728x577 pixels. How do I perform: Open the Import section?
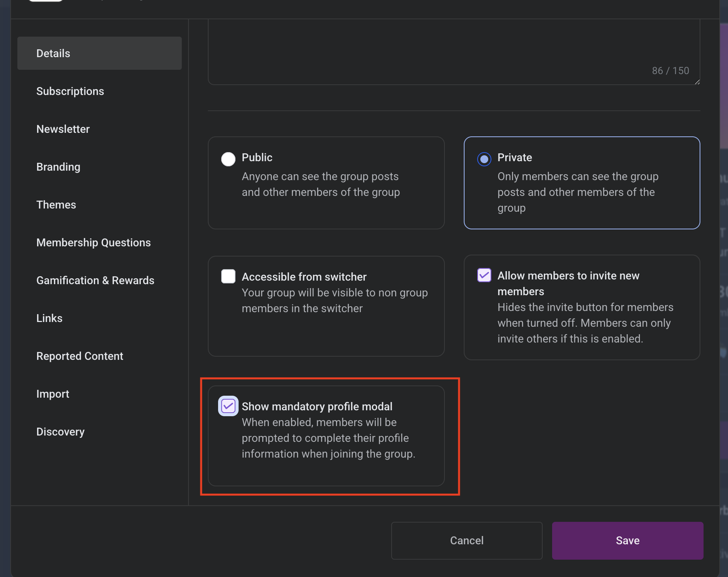point(53,394)
